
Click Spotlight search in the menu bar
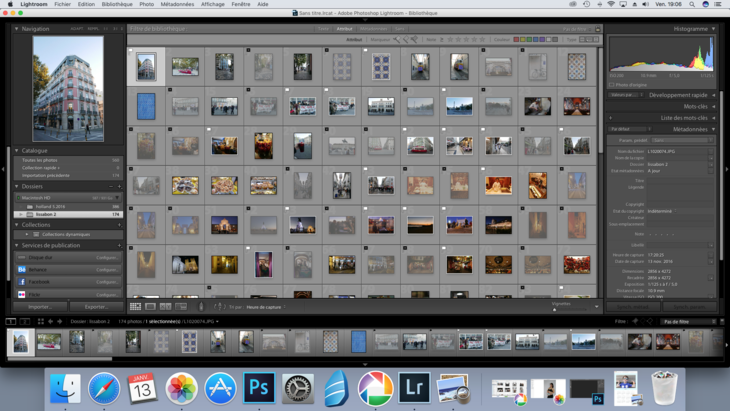[692, 4]
